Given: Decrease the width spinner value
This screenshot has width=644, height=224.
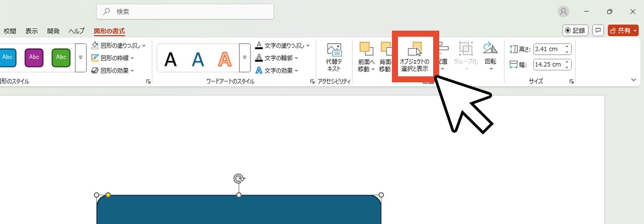Looking at the screenshot, I should coord(568,67).
